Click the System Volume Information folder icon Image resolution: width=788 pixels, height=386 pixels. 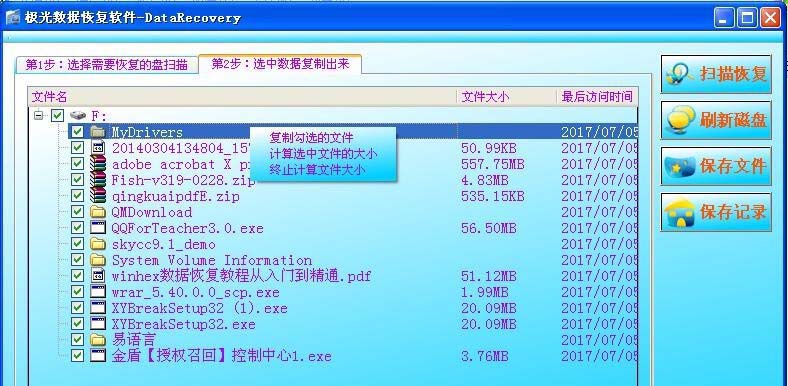click(x=97, y=260)
